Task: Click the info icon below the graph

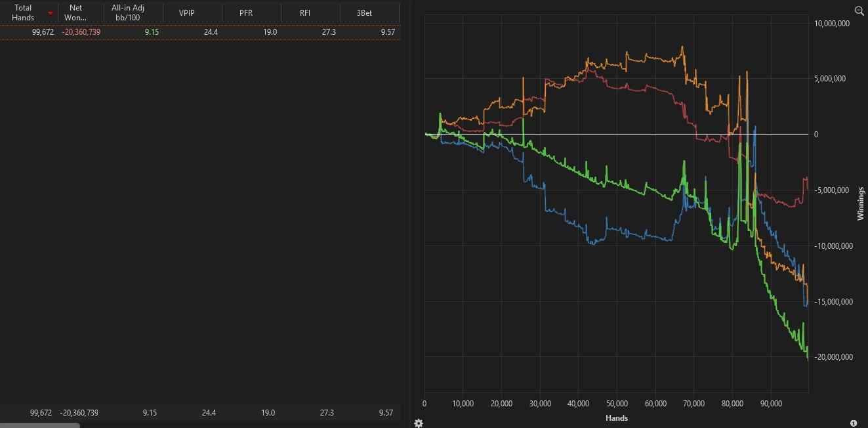Action: (x=854, y=423)
